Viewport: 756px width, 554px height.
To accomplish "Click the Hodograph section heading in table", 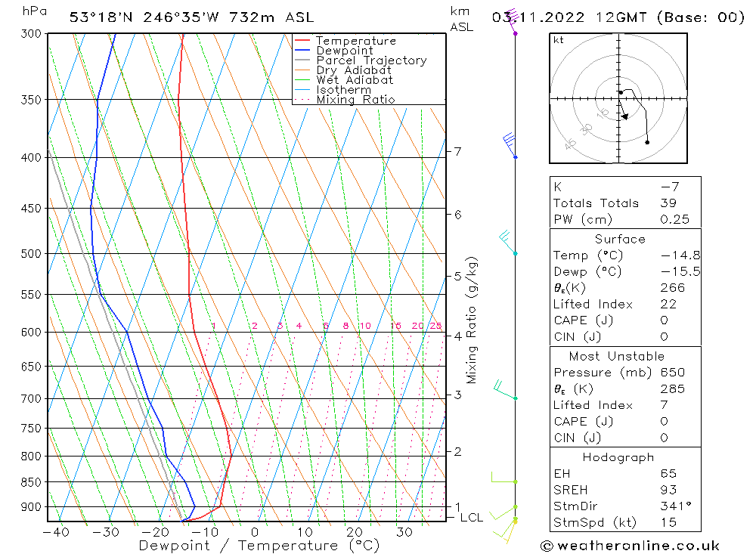I will (618, 457).
